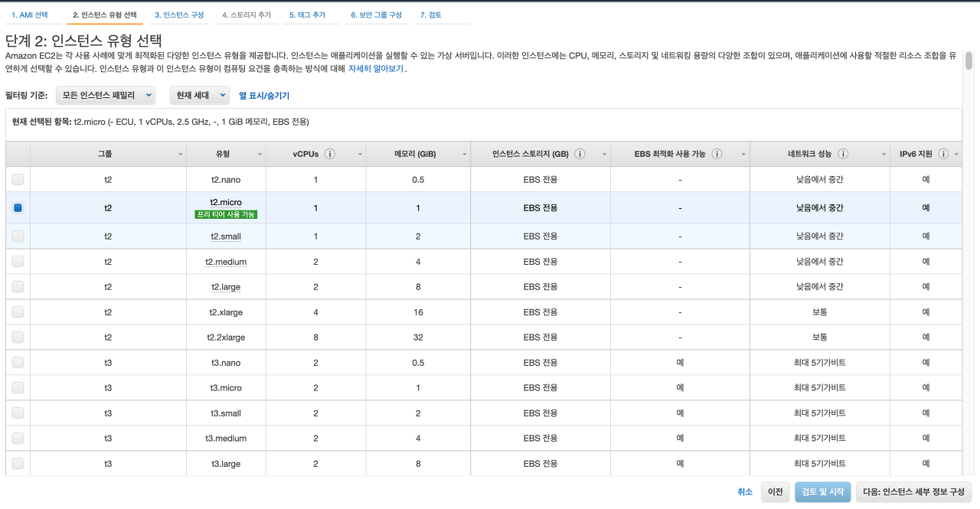
Task: Go to step 6. 보안 그룹 구성 tab
Action: click(377, 15)
